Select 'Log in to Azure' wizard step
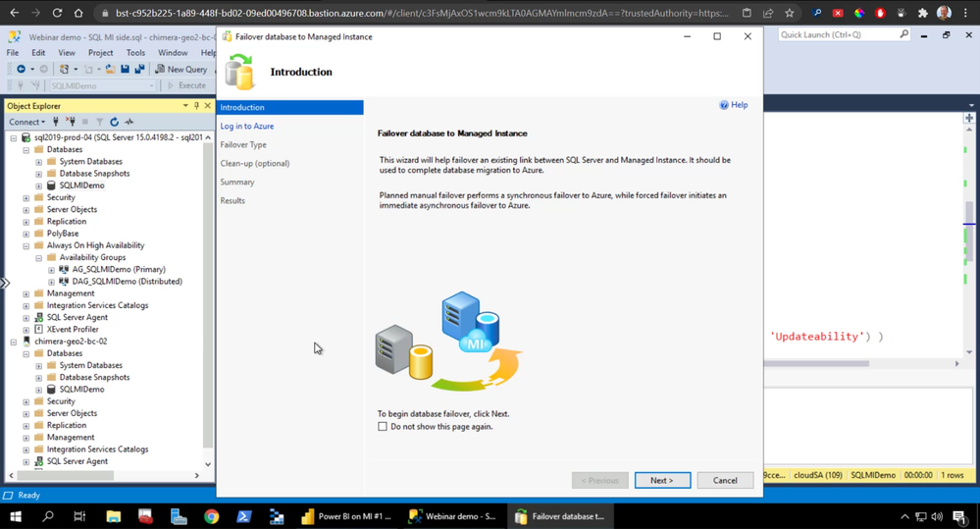 (x=247, y=126)
